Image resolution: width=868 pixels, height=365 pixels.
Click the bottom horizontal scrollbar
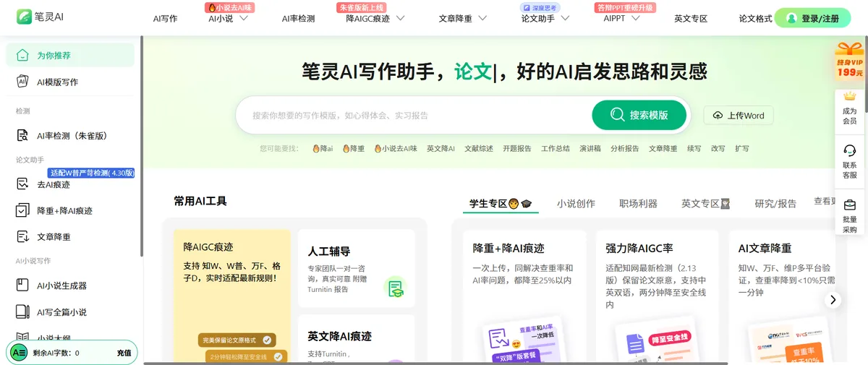pyautogui.click(x=434, y=363)
